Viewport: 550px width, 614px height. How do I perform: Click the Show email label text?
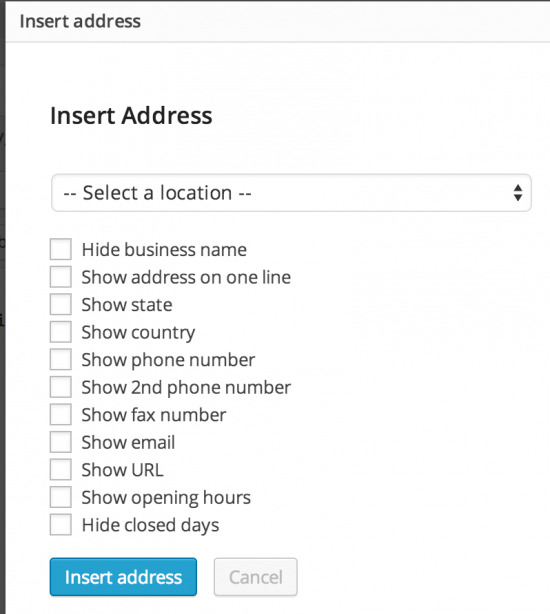pos(128,442)
